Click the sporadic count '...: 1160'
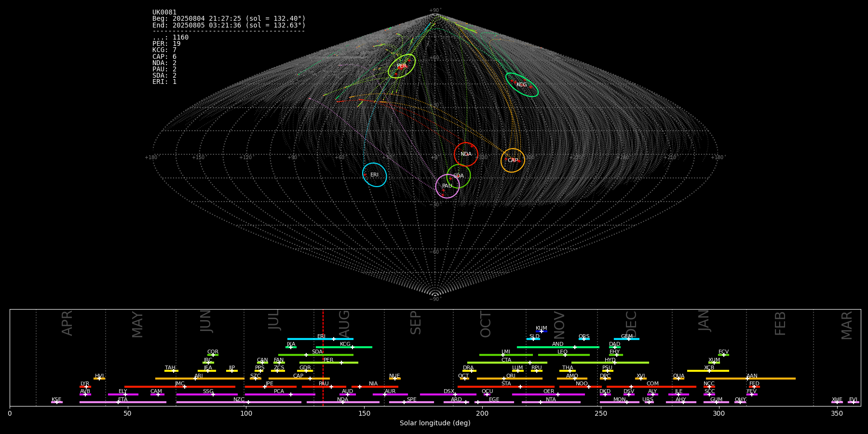Screen dimensions: 868x434 [x=171, y=37]
